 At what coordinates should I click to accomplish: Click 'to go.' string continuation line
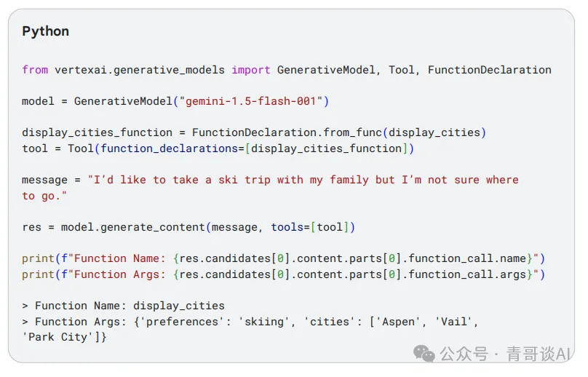[x=44, y=196]
